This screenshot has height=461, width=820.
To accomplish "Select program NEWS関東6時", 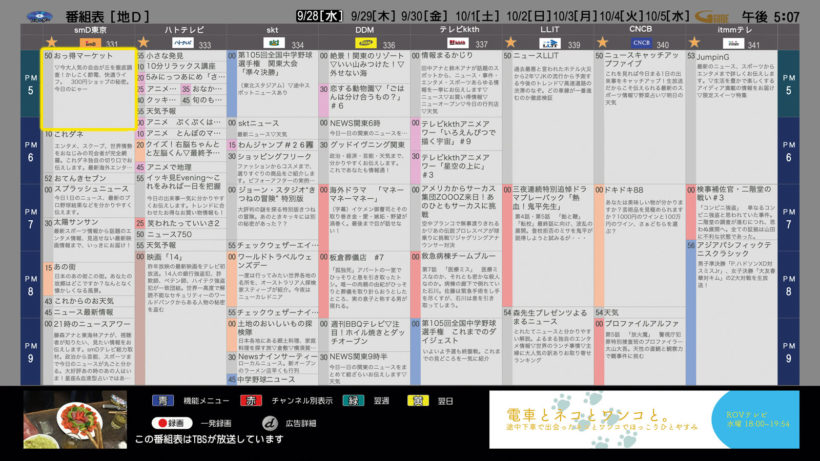I will pos(365,128).
